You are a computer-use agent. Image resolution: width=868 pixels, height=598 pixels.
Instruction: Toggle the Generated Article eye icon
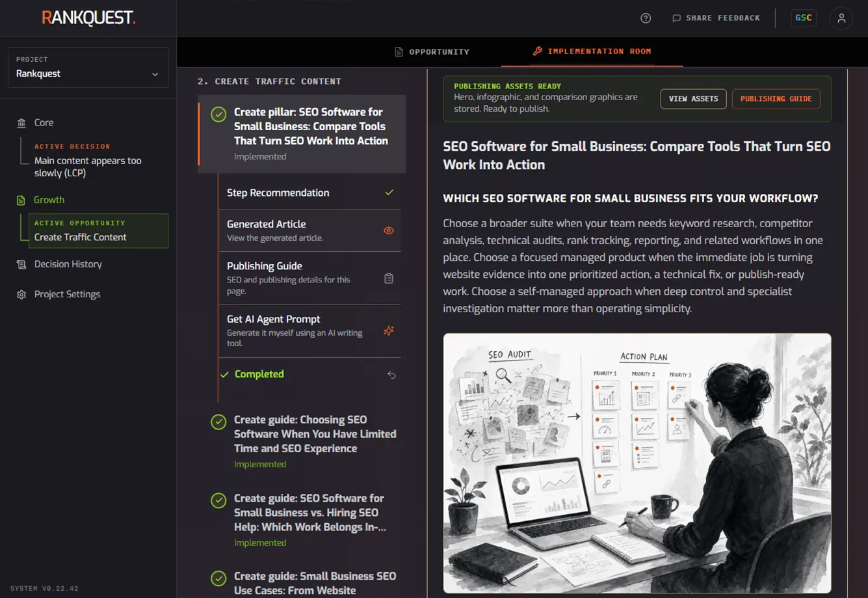(389, 230)
